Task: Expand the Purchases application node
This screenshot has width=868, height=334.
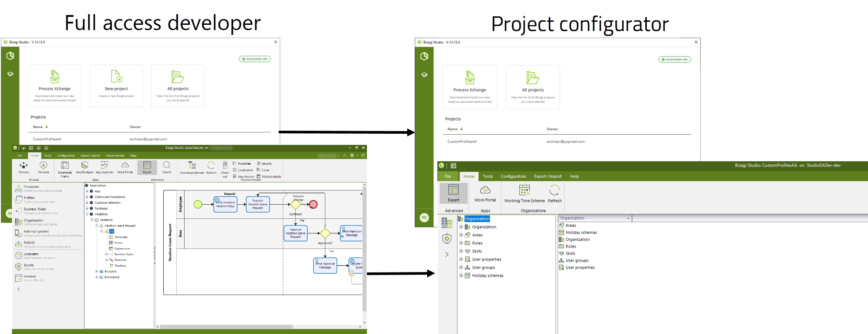Action: [87, 208]
